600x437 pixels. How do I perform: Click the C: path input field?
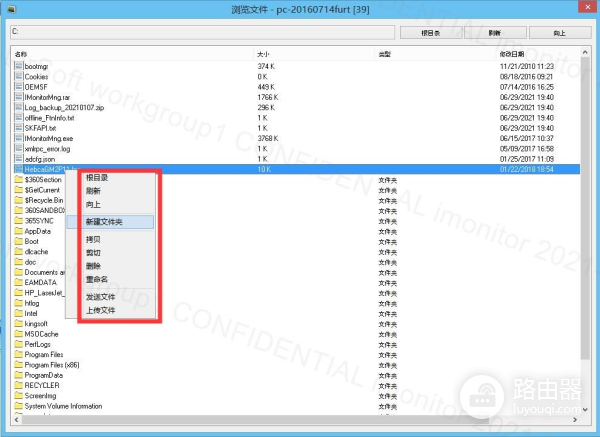point(202,32)
